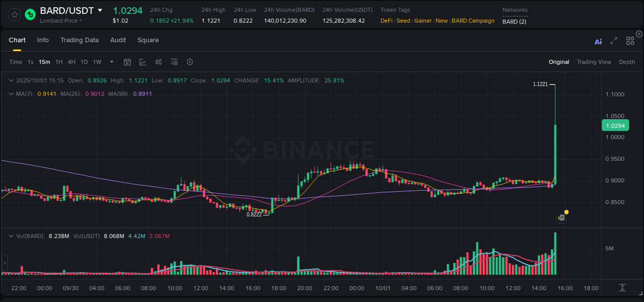Image resolution: width=644 pixels, height=302 pixels.
Task: Open the widget layout panel
Action: [630, 41]
